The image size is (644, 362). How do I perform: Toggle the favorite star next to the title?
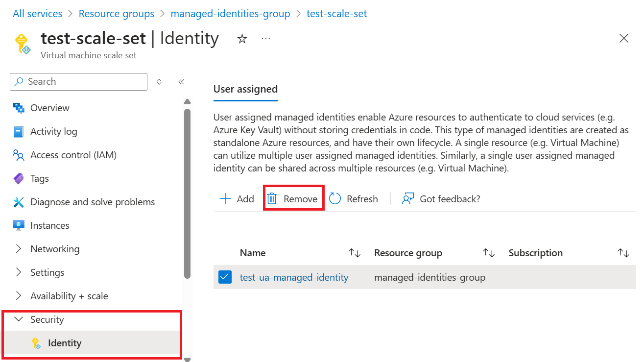coord(241,38)
